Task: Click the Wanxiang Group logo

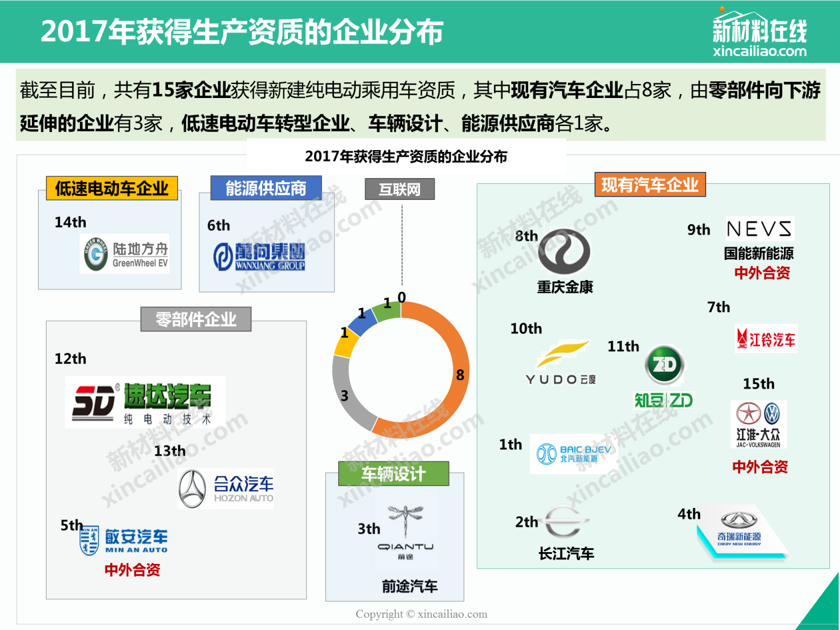Action: point(259,257)
